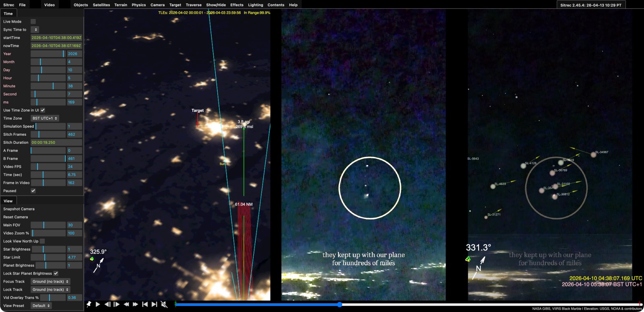Screen dimensions: 644x312
Task: Toggle the muted speaker icon
Action: (x=164, y=304)
